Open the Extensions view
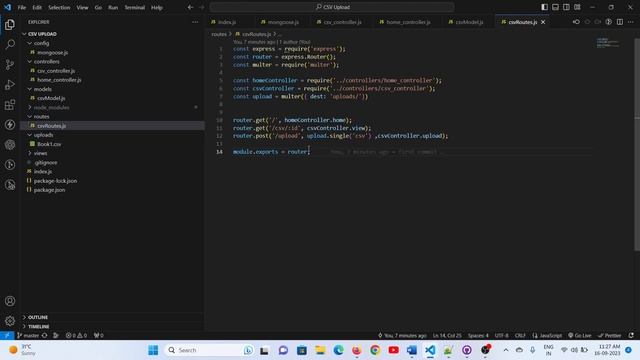The height and width of the screenshot is (360, 640). coord(10,104)
